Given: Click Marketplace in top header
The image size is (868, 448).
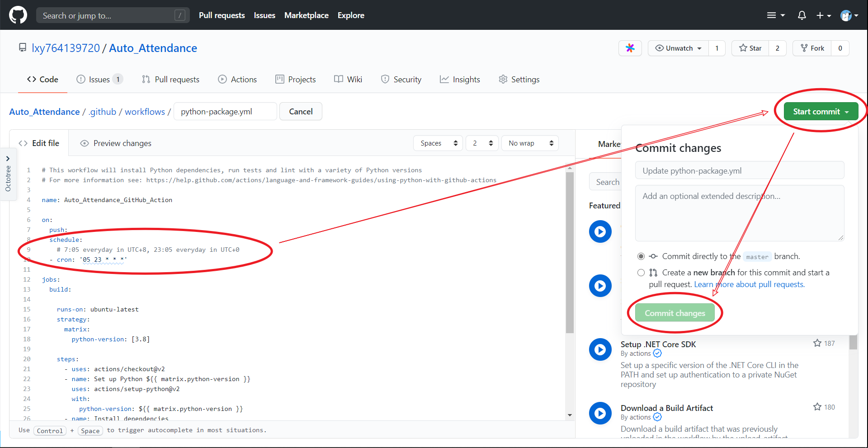Looking at the screenshot, I should tap(307, 15).
